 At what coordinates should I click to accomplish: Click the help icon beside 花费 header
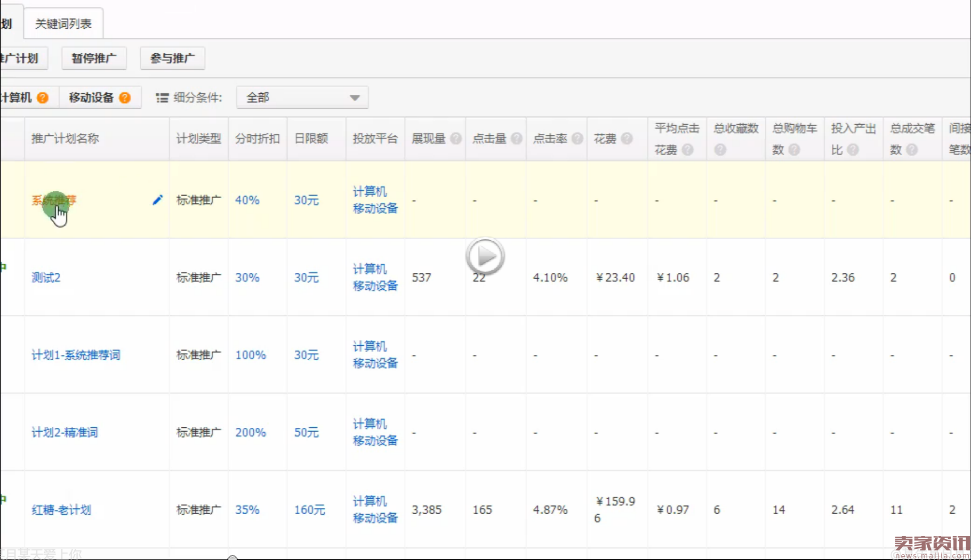[627, 139]
